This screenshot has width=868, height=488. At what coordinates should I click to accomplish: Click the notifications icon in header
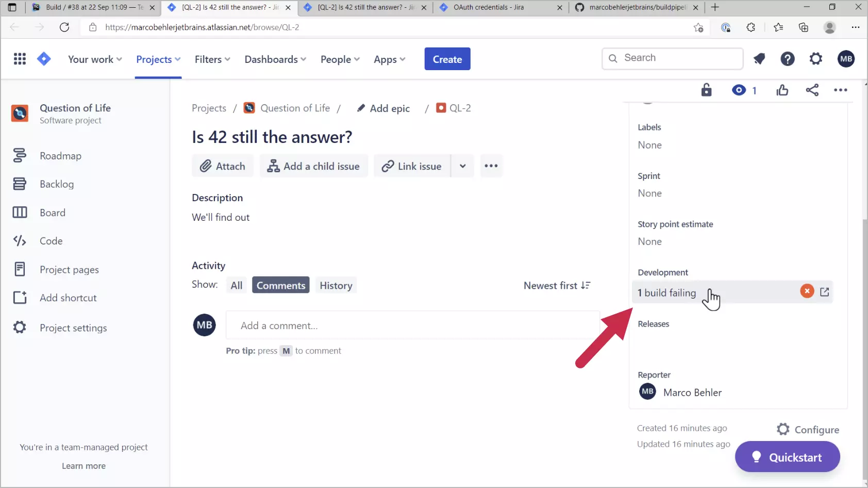point(759,59)
